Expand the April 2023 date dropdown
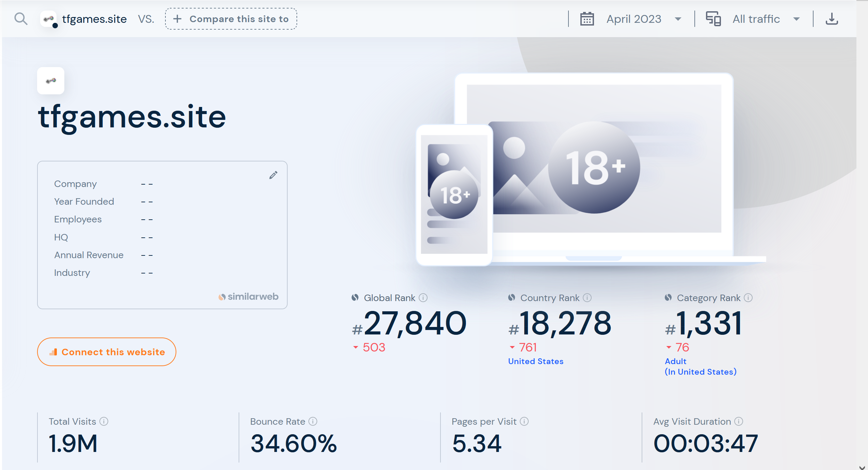The image size is (868, 470). tap(678, 19)
